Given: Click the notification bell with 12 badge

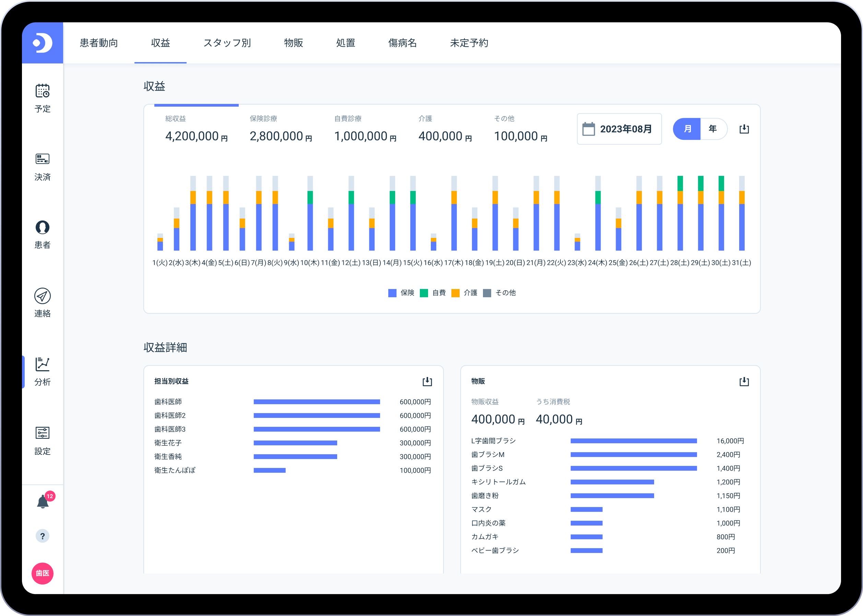Looking at the screenshot, I should 43,502.
